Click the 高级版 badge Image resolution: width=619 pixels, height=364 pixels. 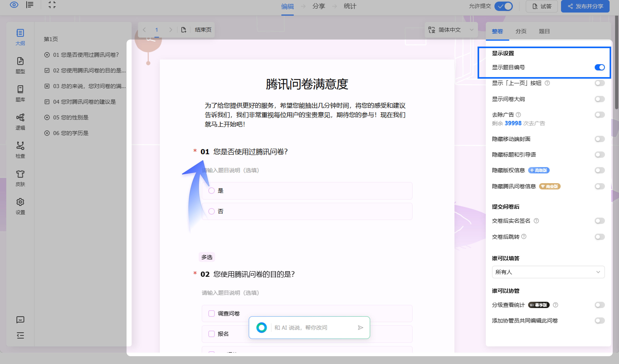tap(539, 170)
